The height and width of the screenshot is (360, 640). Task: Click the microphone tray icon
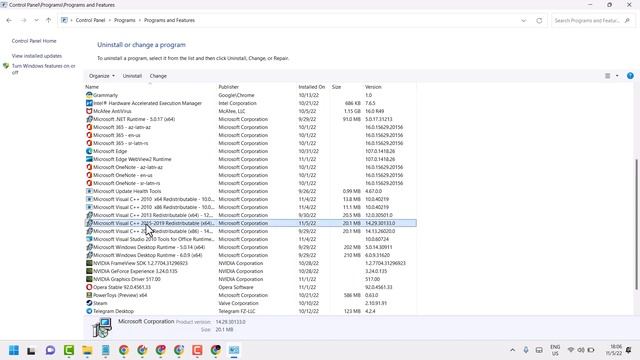(x=526, y=350)
